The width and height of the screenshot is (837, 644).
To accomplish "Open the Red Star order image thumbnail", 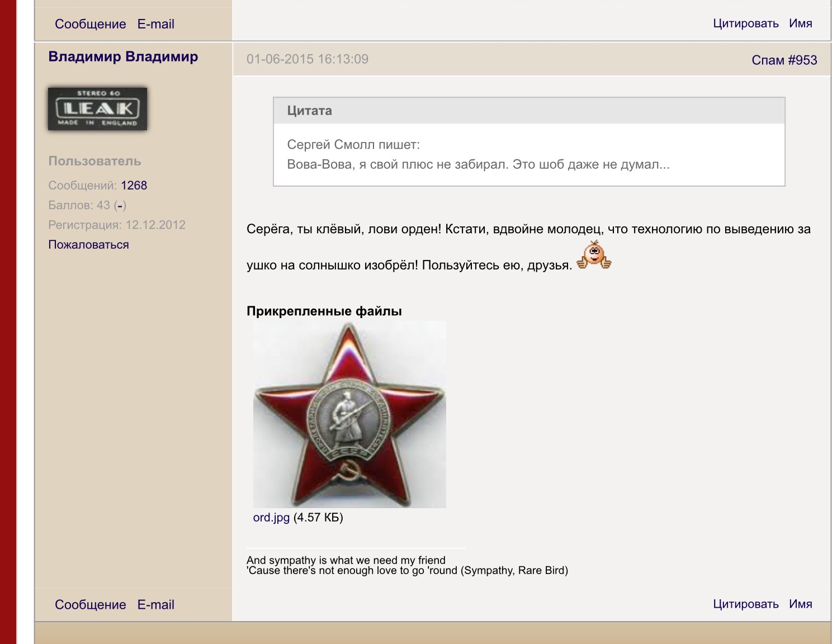I will pos(349,414).
